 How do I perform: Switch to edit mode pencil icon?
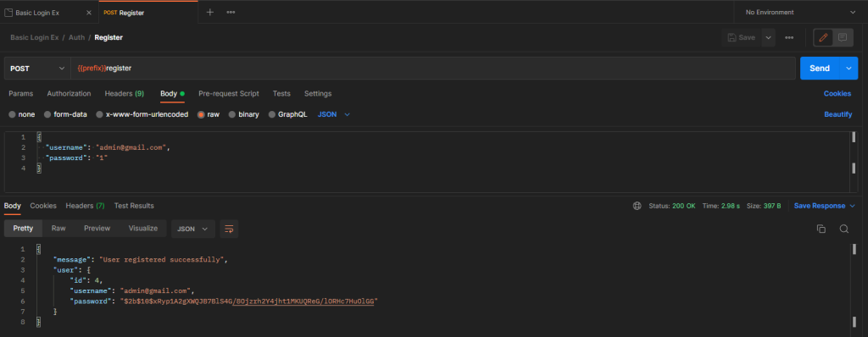[823, 37]
